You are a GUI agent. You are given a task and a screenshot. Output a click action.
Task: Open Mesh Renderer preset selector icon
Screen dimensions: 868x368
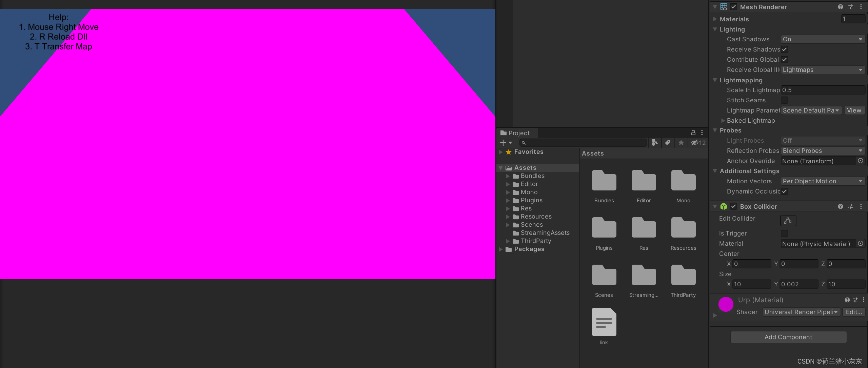(851, 7)
